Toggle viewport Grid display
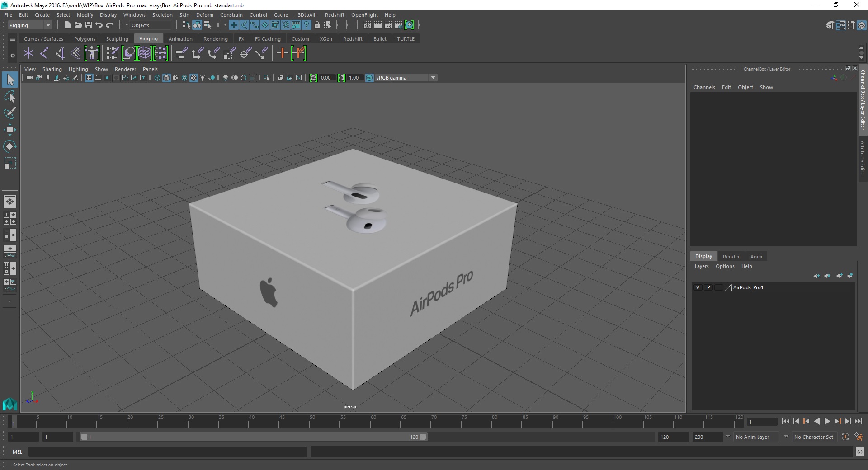 tap(89, 78)
